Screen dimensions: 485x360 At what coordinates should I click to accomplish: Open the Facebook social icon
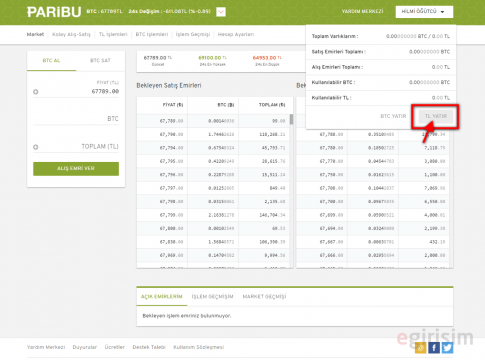point(434,348)
